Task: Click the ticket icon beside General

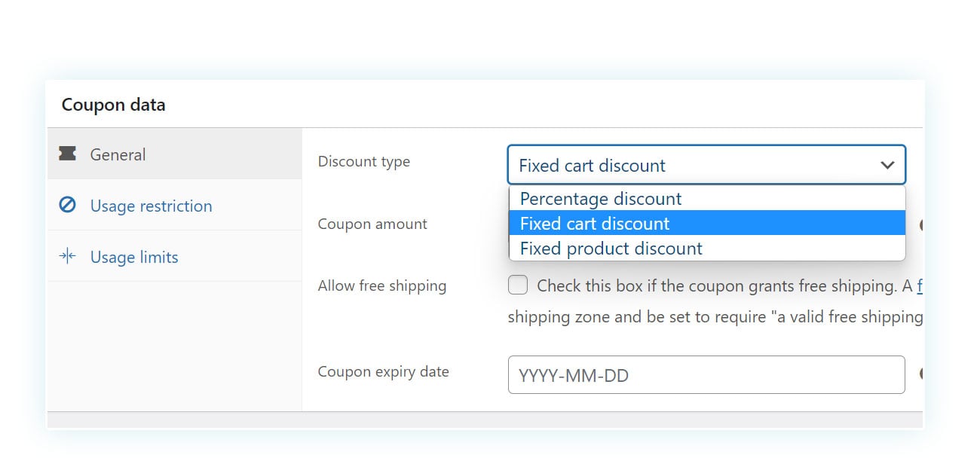Action: click(x=67, y=154)
